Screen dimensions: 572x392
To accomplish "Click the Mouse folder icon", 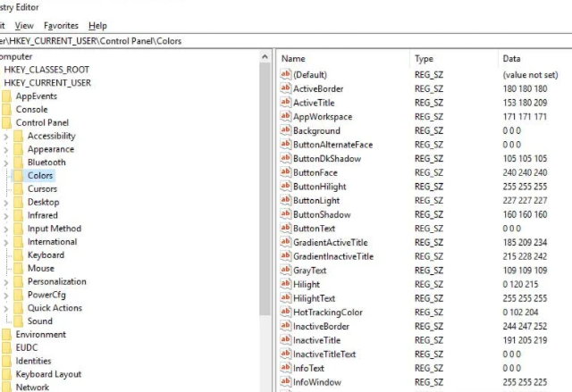I will pos(18,268).
